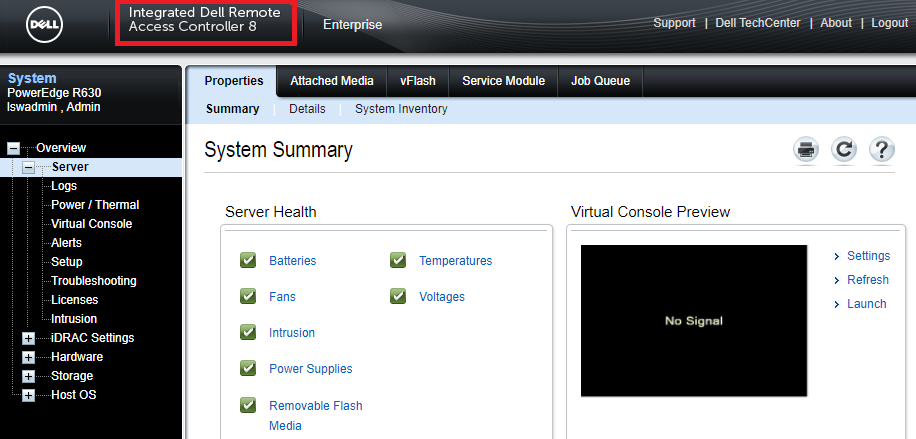Open Licenses in the navigation tree

tap(74, 300)
